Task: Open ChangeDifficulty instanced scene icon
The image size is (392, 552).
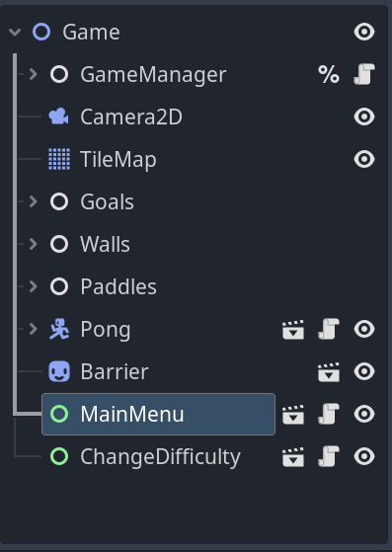Action: pos(293,457)
